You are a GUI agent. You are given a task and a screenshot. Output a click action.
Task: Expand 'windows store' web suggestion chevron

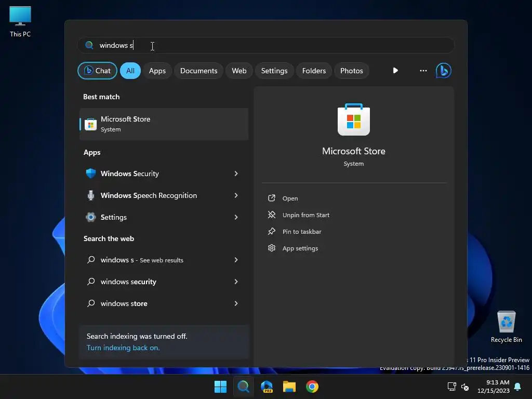(236, 303)
